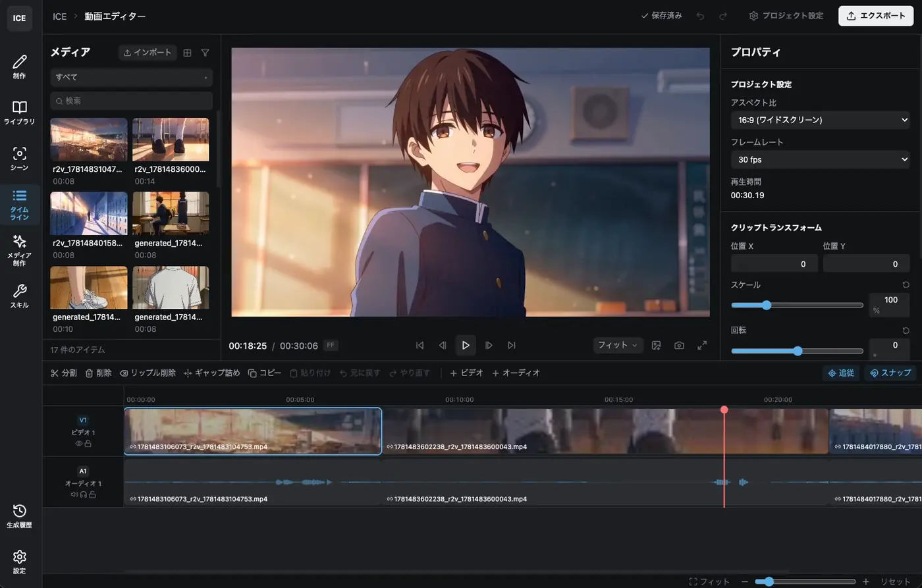Add an audio track with オーディオ
Screen dimensions: 922x588
tap(516, 373)
